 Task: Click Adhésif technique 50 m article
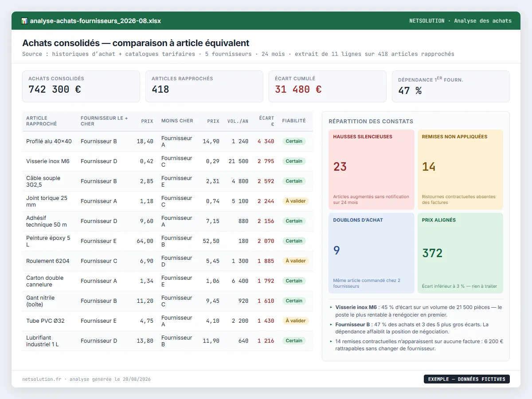[x=47, y=221]
